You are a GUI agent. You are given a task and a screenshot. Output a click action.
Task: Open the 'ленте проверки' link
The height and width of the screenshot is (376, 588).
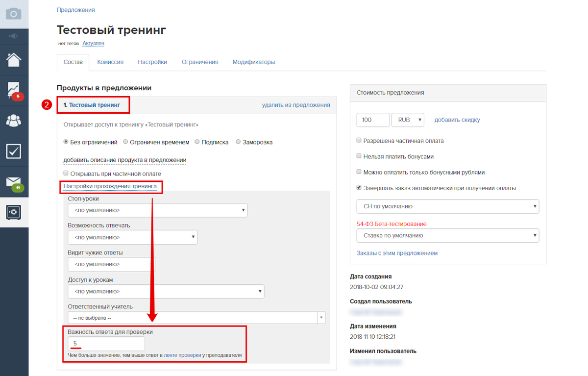(x=182, y=355)
